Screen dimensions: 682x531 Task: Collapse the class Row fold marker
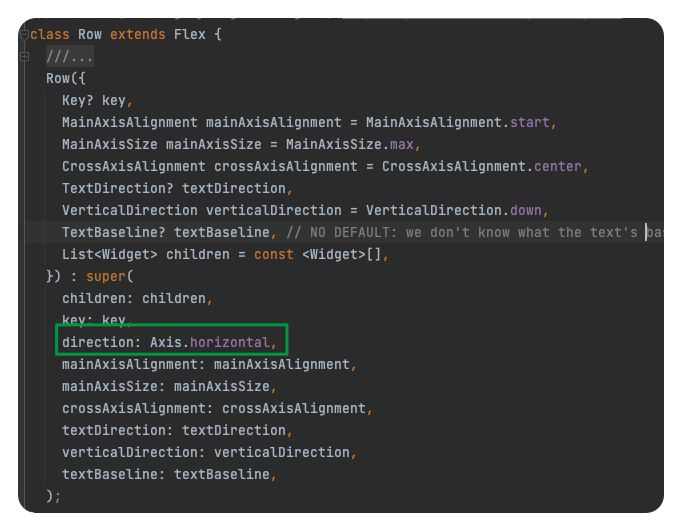[x=24, y=34]
